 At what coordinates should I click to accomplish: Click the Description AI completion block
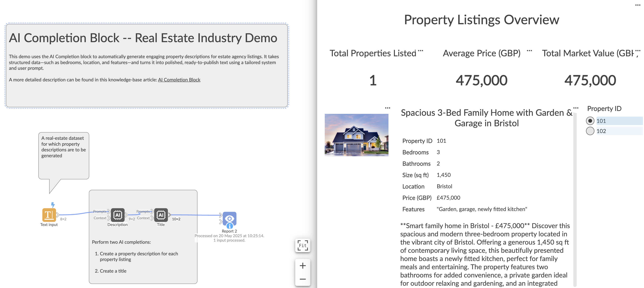pos(118,215)
